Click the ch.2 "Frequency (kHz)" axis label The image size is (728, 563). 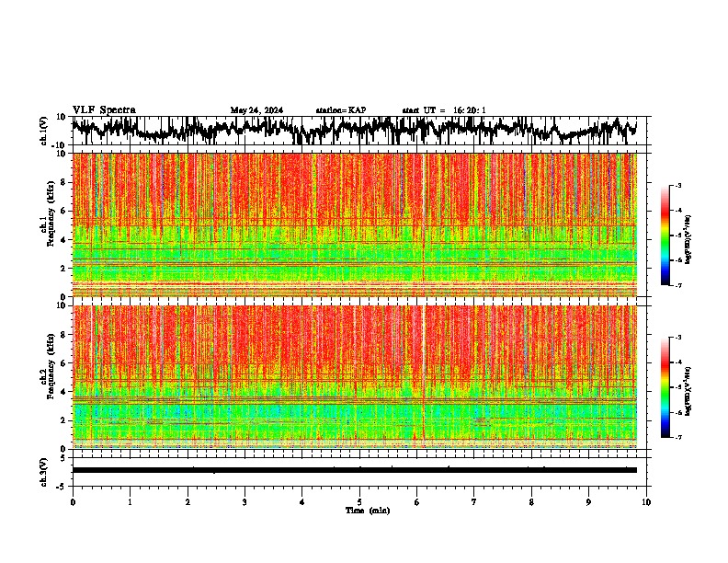[x=51, y=366]
